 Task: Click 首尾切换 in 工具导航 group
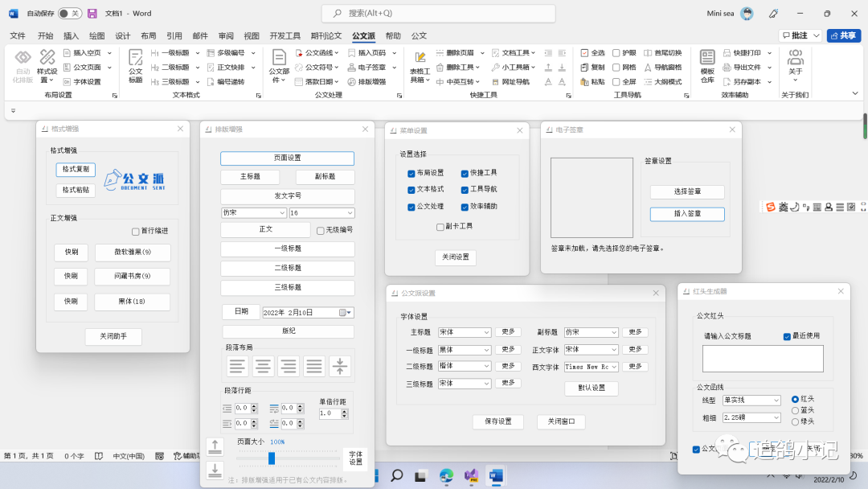pyautogui.click(x=662, y=52)
